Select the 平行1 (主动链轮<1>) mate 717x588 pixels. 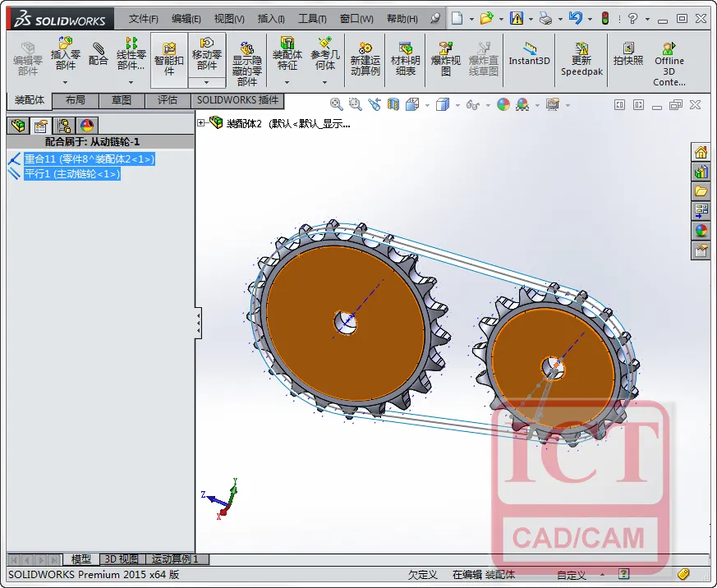click(x=71, y=174)
